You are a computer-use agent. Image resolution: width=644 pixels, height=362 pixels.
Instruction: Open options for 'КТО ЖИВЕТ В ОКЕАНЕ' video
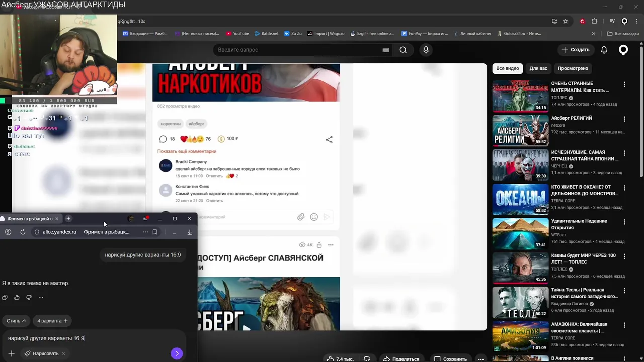pyautogui.click(x=624, y=188)
